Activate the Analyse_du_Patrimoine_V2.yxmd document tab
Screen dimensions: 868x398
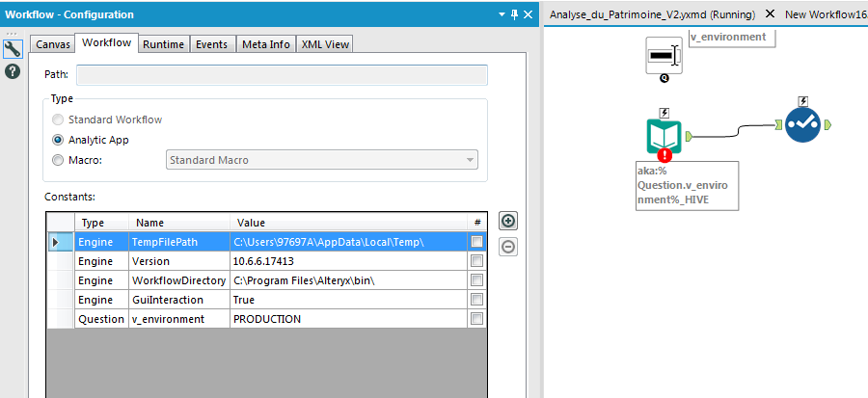point(652,14)
